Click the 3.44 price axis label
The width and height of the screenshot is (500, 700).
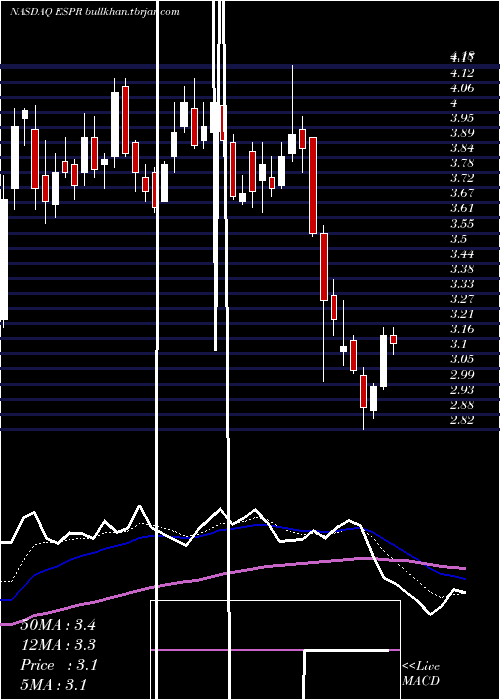462,254
